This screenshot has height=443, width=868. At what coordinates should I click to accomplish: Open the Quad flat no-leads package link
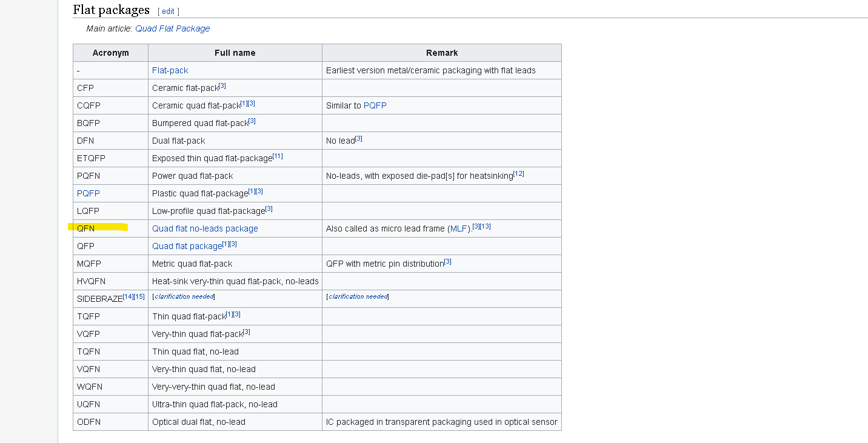pos(205,228)
